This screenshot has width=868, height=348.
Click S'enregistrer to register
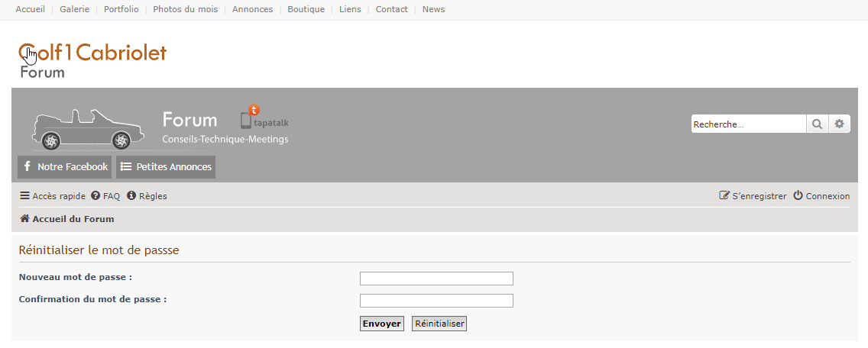coord(753,196)
